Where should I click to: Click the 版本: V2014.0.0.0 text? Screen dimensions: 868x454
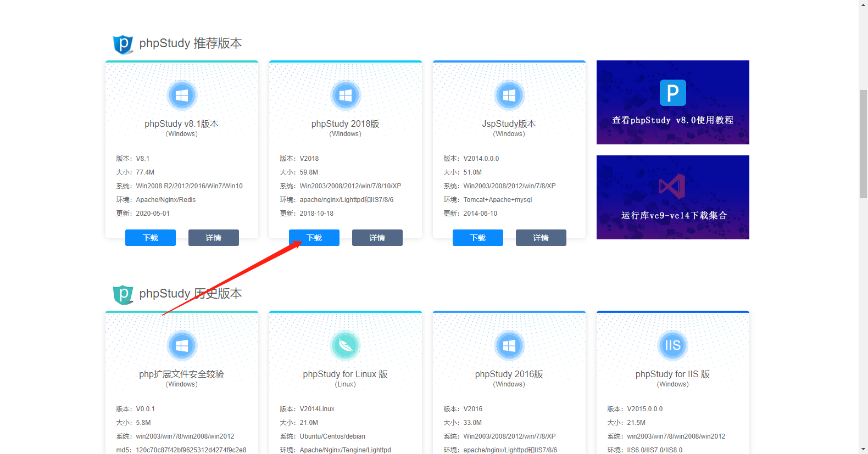point(471,159)
